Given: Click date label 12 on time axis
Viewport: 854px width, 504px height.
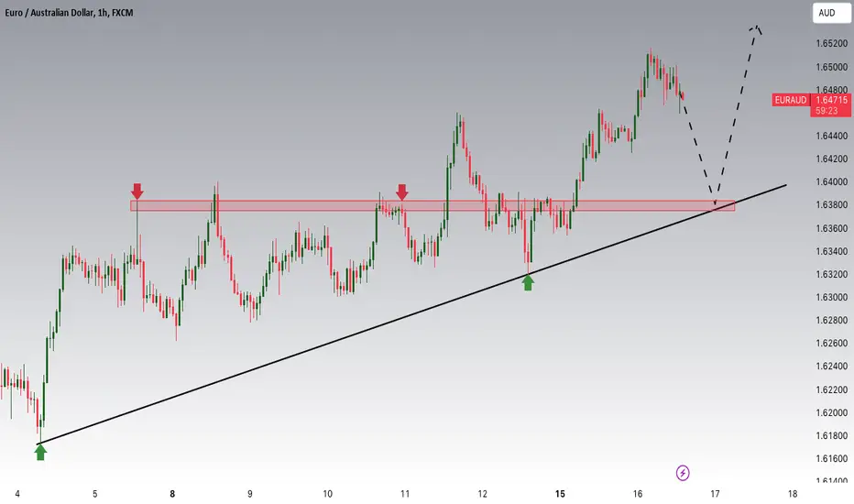Looking at the screenshot, I should (x=483, y=494).
